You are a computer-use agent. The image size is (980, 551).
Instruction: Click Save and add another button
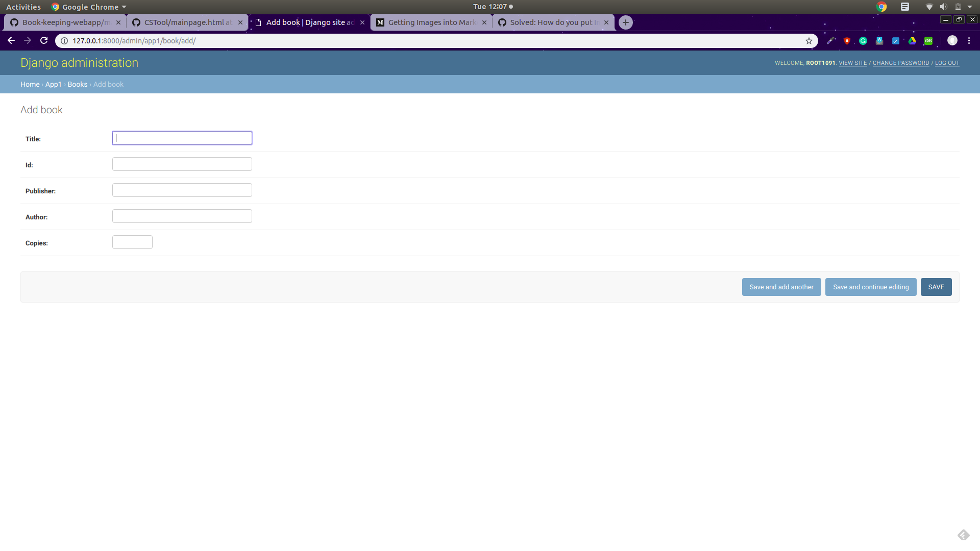[x=781, y=287]
